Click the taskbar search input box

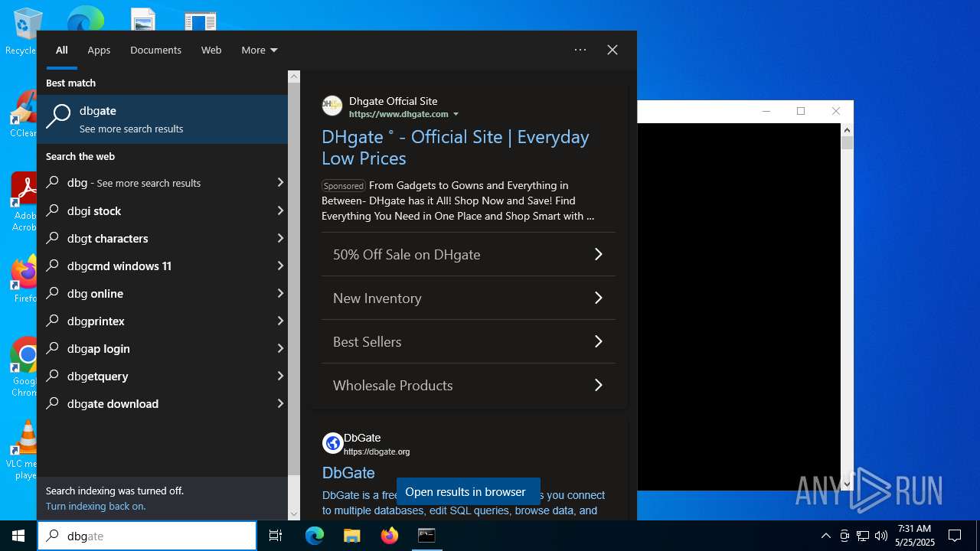(x=147, y=536)
